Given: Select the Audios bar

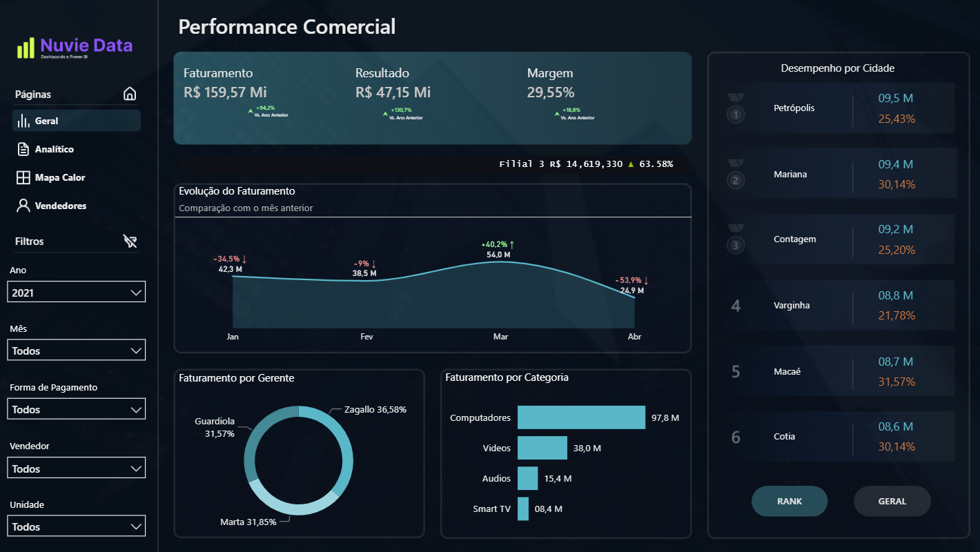Looking at the screenshot, I should [527, 478].
